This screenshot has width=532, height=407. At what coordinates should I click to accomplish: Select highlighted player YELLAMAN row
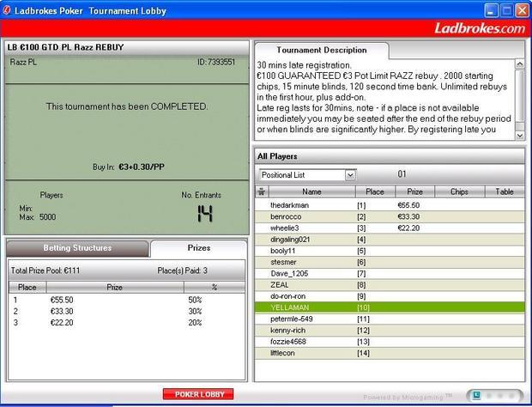coord(390,307)
